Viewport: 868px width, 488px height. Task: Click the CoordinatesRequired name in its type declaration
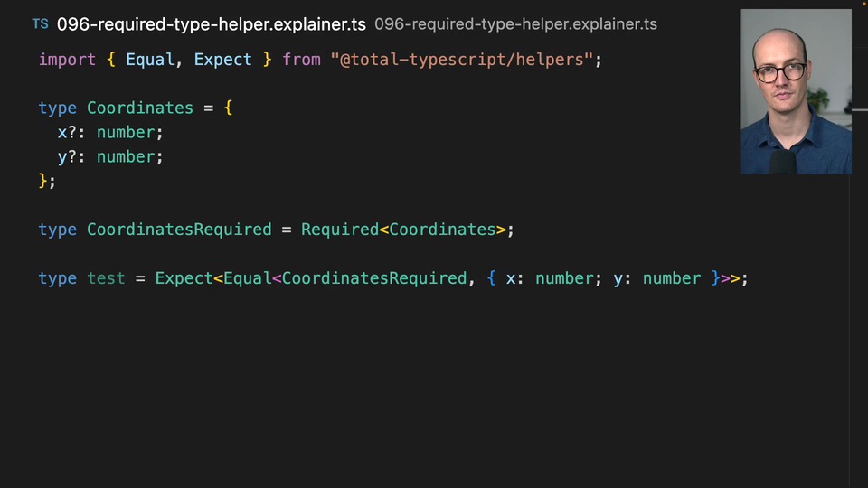(x=179, y=230)
